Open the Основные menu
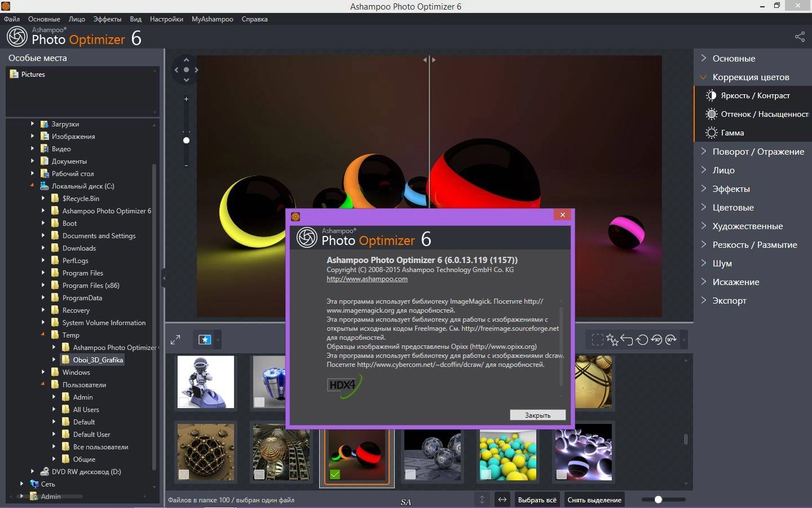Image resolution: width=812 pixels, height=508 pixels. 44,19
